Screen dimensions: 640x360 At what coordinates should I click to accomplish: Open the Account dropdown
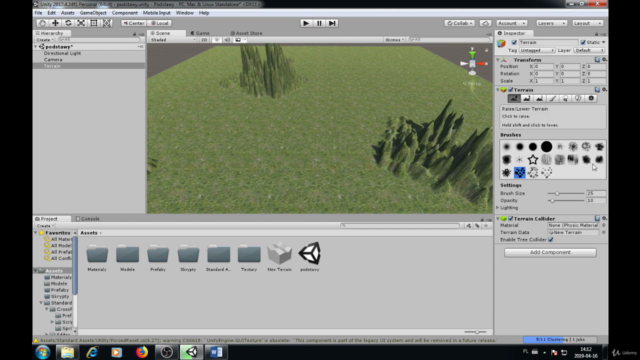tap(512, 23)
